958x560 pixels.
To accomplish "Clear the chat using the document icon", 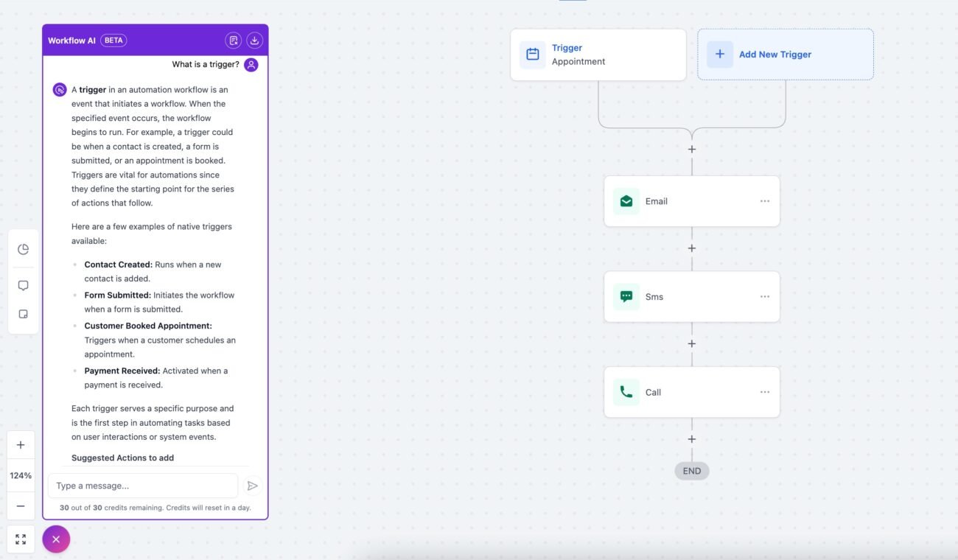I will 234,40.
